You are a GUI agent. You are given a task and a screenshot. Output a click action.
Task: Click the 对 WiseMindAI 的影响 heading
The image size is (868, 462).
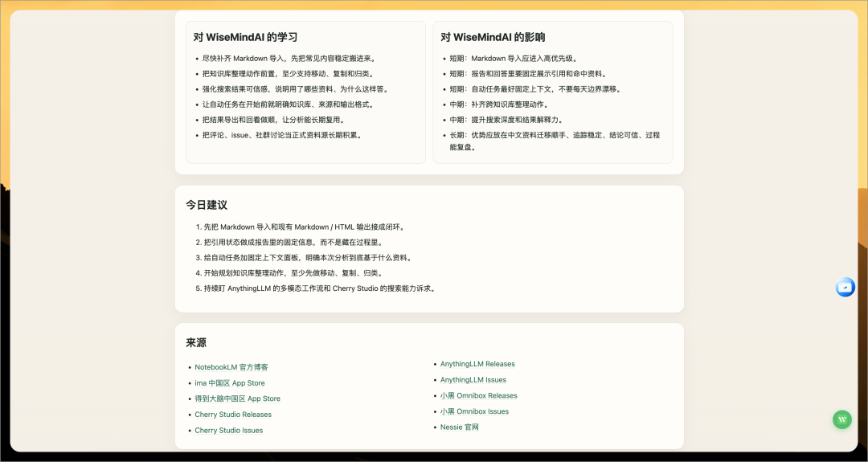click(x=493, y=37)
